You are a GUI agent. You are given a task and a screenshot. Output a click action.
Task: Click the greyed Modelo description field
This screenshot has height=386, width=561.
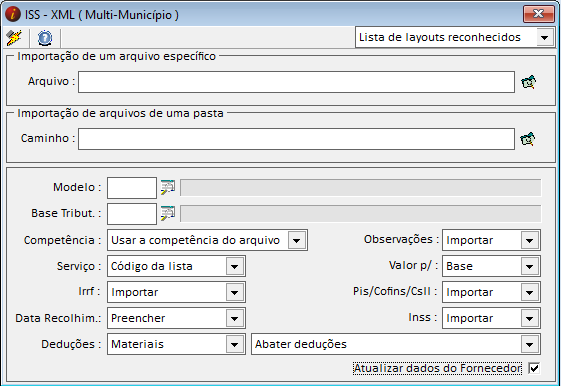tap(361, 188)
